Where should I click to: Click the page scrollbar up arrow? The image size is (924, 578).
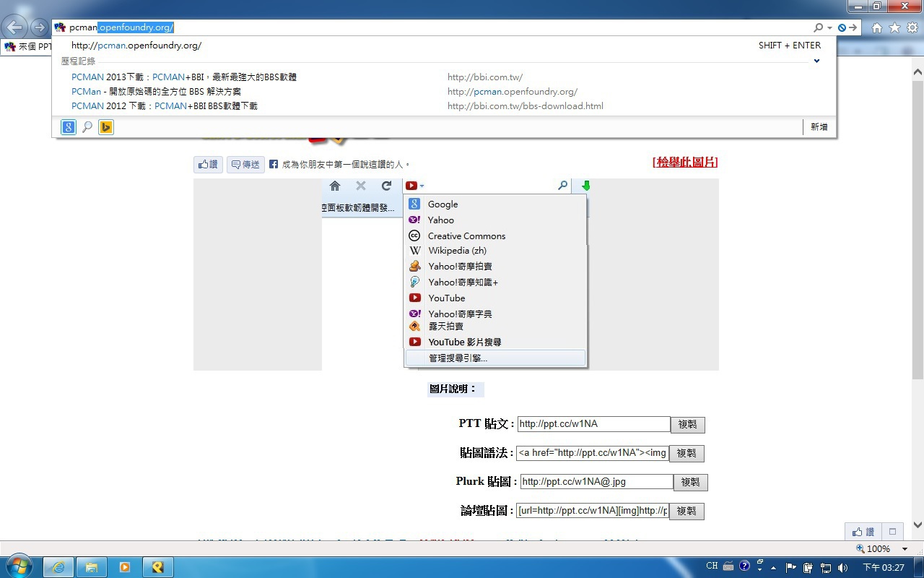[918, 72]
